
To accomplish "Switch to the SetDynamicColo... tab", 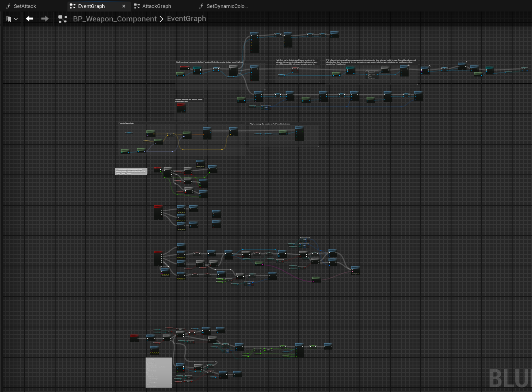I will point(227,6).
